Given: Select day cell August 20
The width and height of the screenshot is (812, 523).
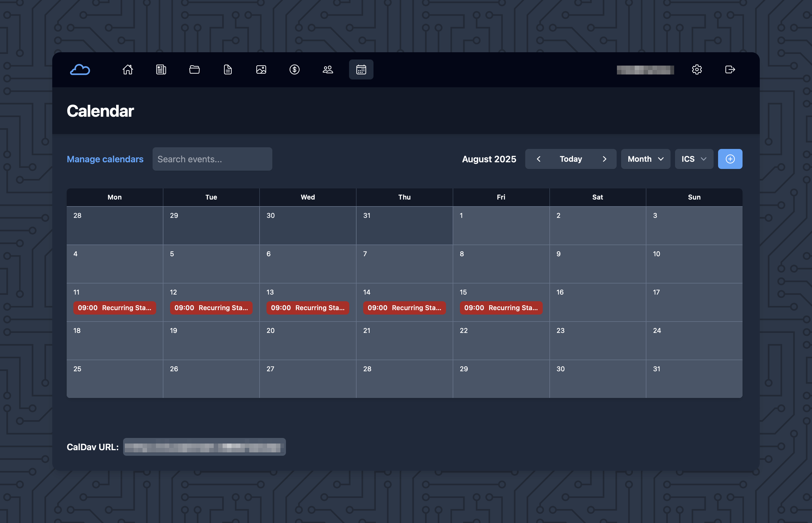Looking at the screenshot, I should 308,341.
